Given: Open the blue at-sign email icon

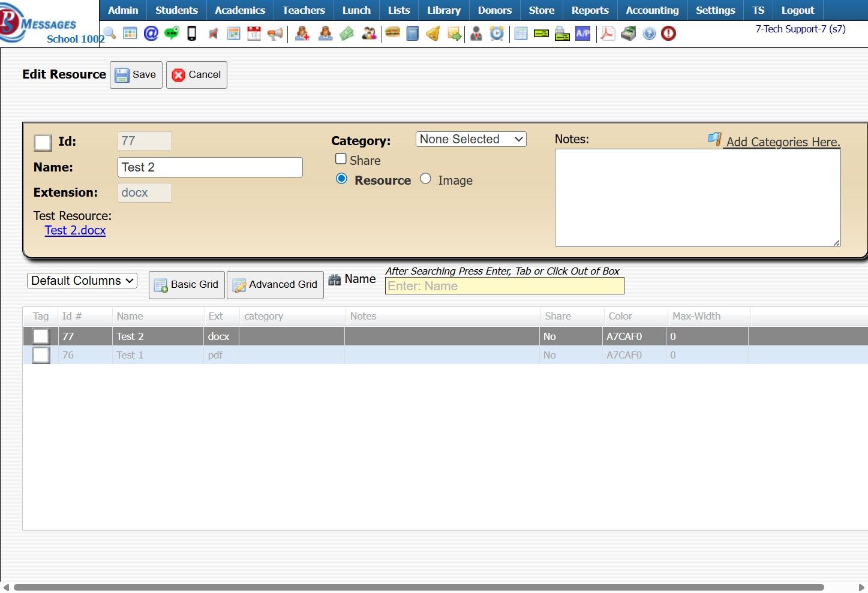Looking at the screenshot, I should pos(151,34).
